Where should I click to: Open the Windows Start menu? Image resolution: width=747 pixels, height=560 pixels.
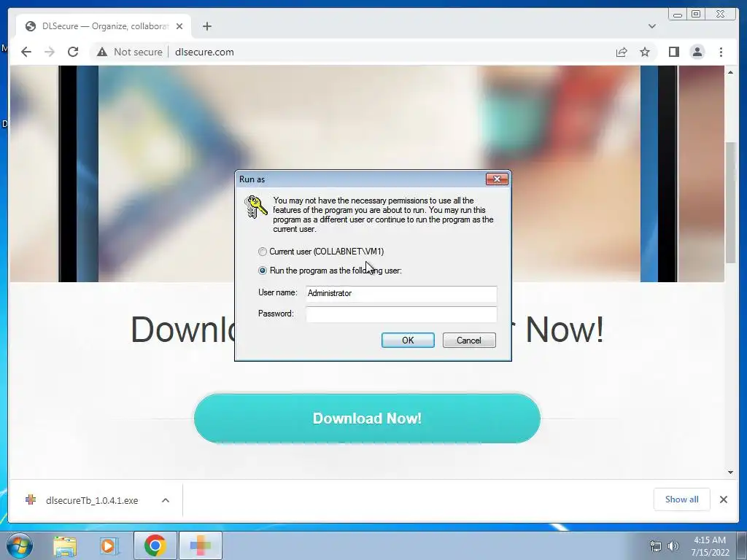click(x=19, y=545)
